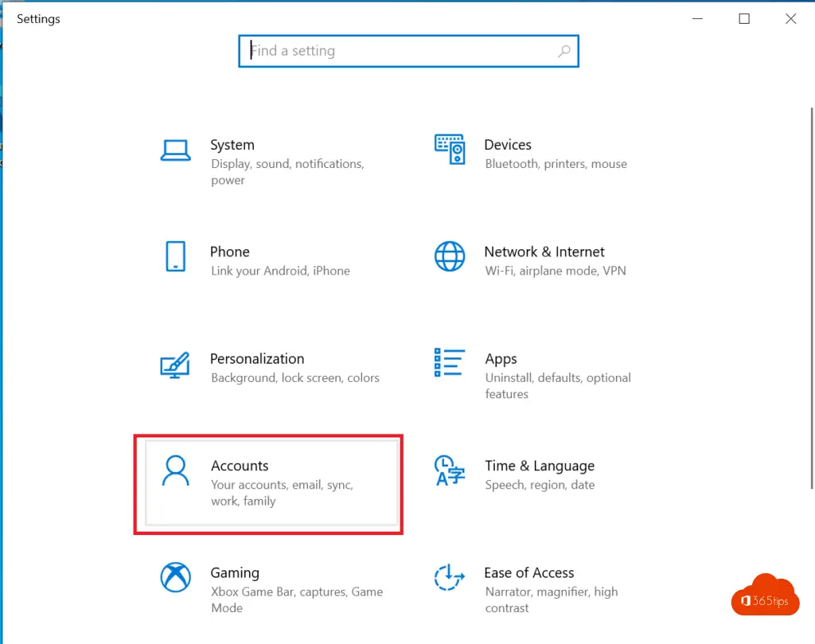The height and width of the screenshot is (644, 815).
Task: Minimize the Settings window
Action: 697,19
